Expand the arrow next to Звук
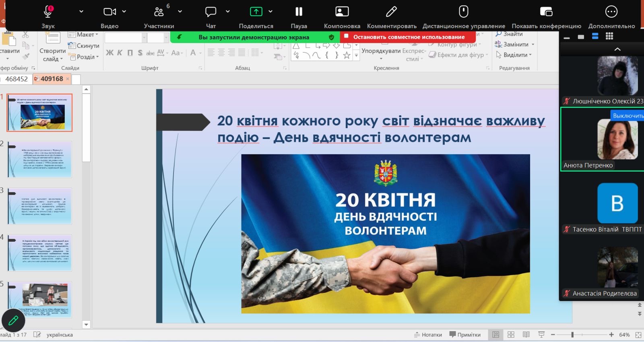Viewport: 644px width, 342px height. pyautogui.click(x=81, y=12)
